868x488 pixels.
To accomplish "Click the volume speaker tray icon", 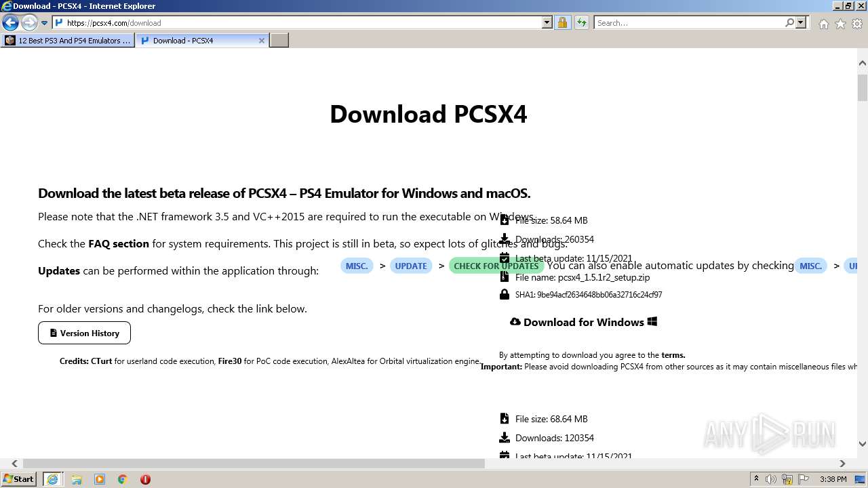I will (x=771, y=479).
